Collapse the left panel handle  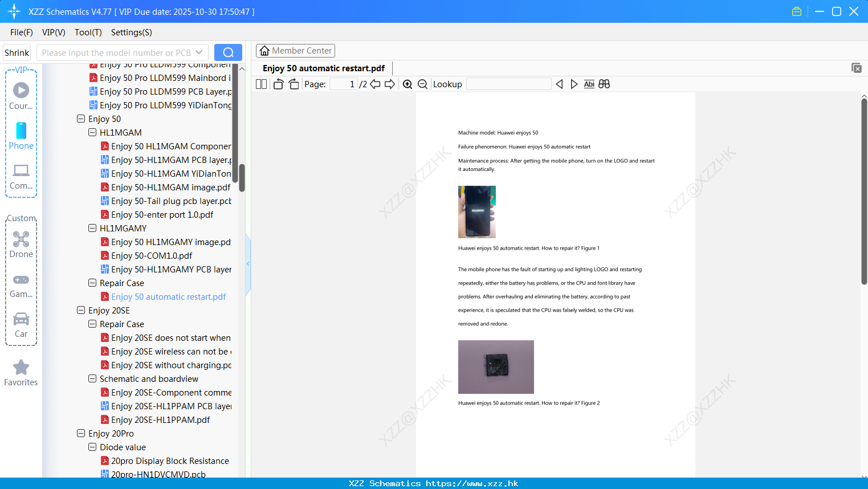coord(248,264)
